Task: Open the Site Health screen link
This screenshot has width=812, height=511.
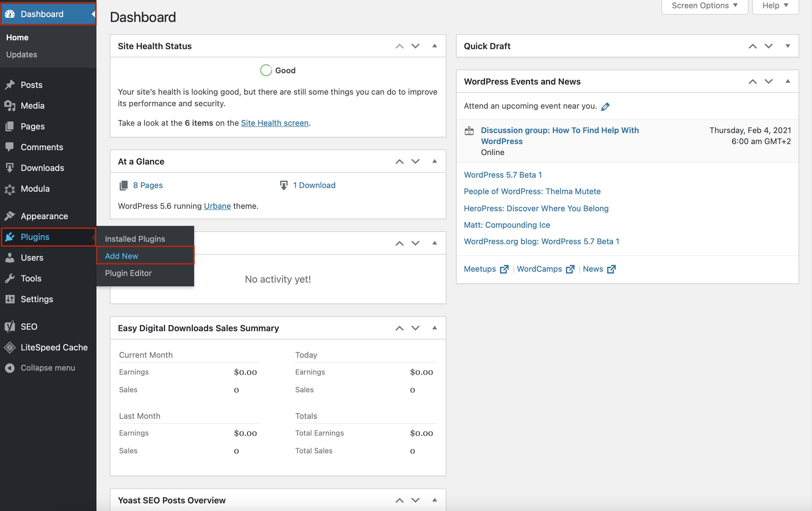Action: (274, 123)
